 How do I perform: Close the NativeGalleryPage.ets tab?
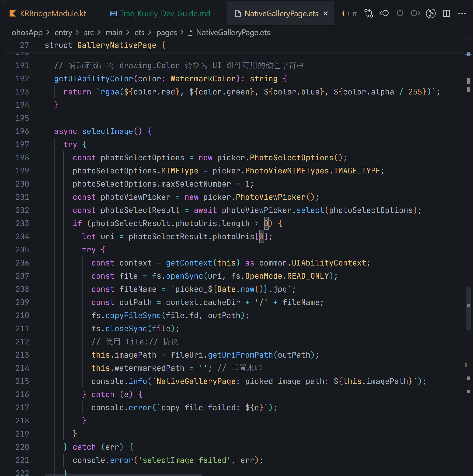coord(326,14)
